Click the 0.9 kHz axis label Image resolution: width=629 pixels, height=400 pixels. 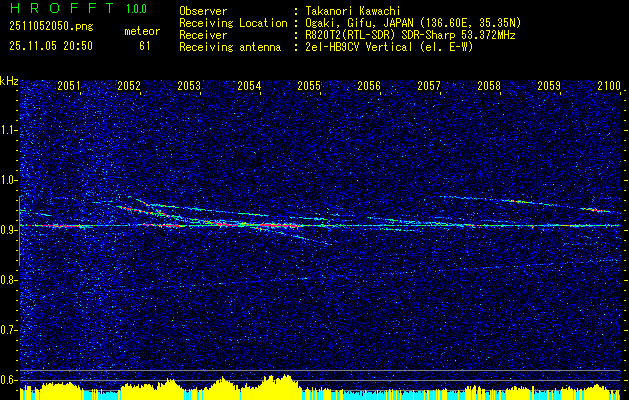click(9, 230)
